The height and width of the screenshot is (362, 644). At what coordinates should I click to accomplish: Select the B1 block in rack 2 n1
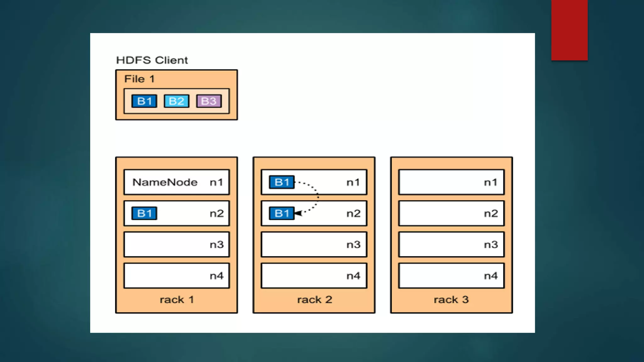click(282, 182)
